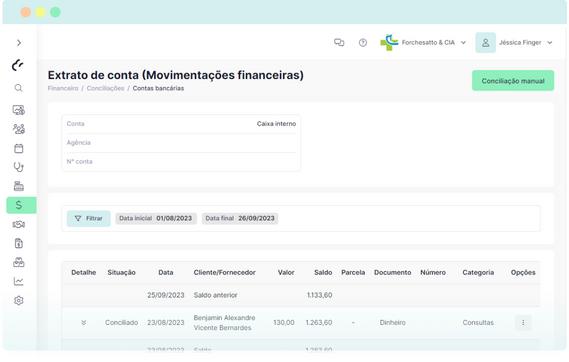Screen dimensions: 569x362
Task: Click the Data inicial 01/08/2023 filter chip
Action: 156,218
